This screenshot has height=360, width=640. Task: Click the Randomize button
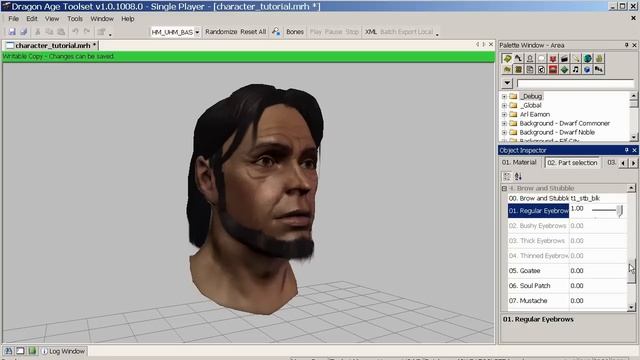[x=221, y=32]
